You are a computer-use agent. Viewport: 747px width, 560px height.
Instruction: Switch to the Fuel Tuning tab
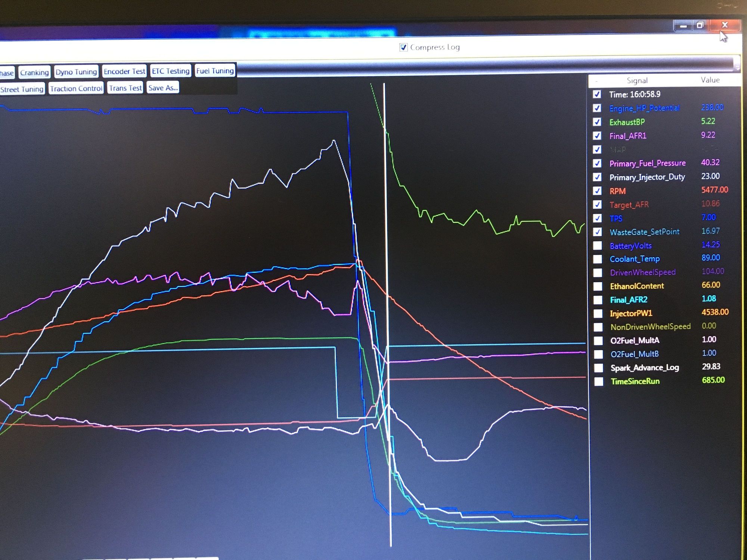point(215,71)
